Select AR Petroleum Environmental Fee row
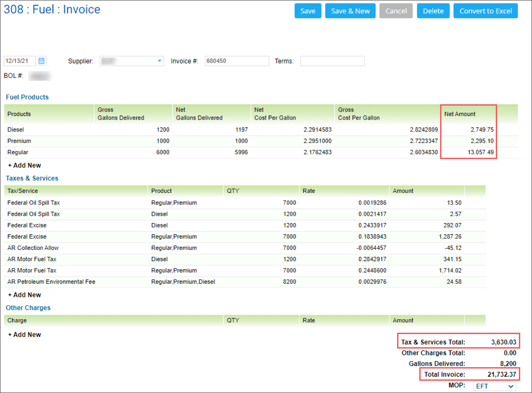 (x=244, y=281)
